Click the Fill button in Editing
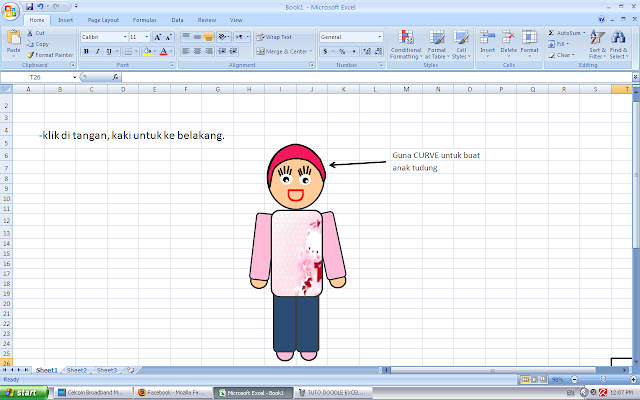 [558, 44]
